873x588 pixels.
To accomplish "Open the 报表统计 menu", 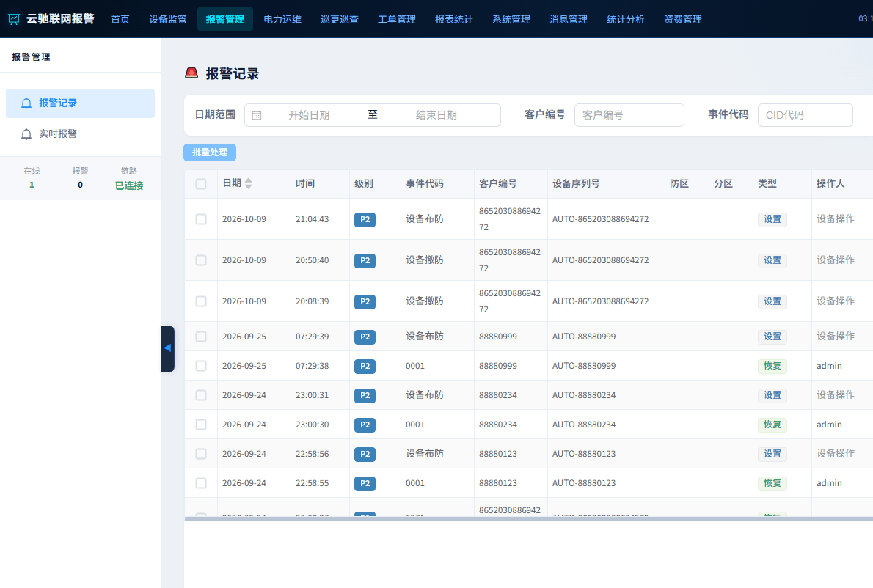I will (454, 20).
